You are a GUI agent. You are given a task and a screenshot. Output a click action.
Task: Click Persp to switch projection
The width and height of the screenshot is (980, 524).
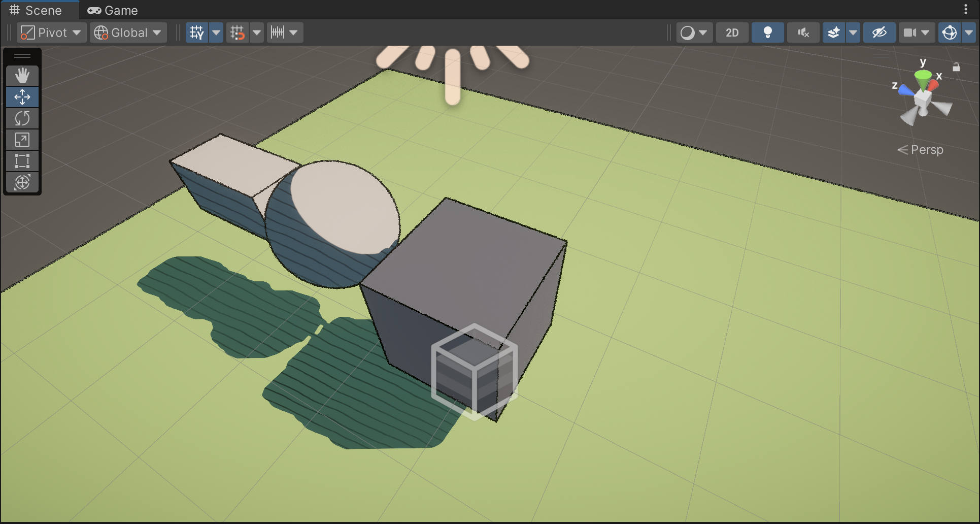pos(927,149)
